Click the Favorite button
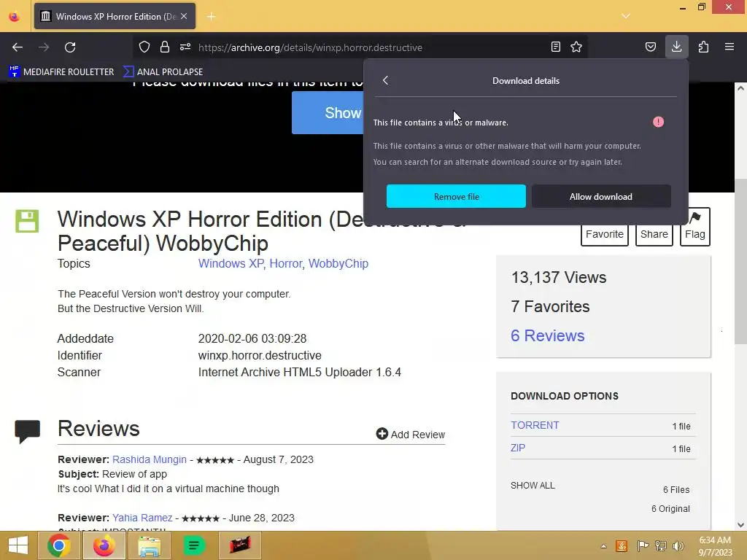The image size is (747, 560). tap(605, 234)
